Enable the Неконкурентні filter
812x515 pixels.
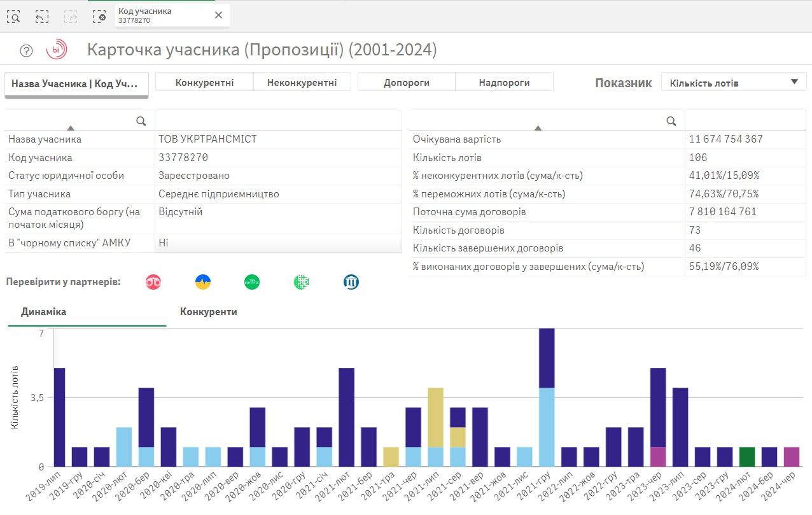click(302, 81)
